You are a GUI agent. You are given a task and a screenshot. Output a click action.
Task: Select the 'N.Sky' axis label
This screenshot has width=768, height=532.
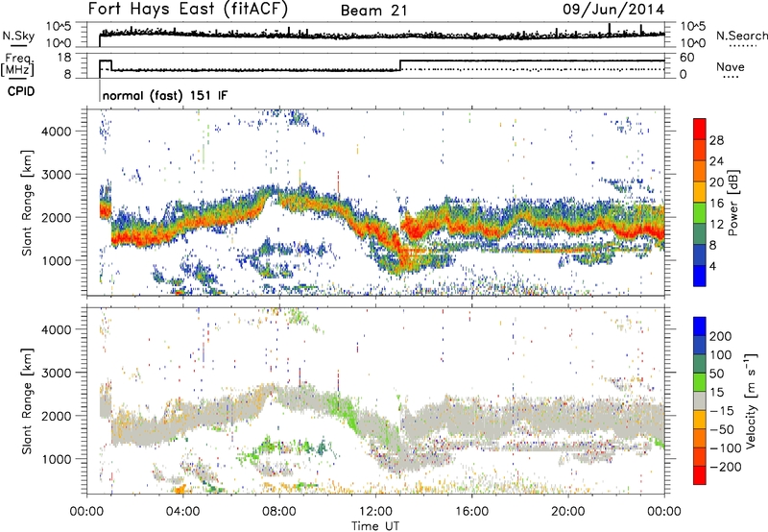tap(18, 36)
